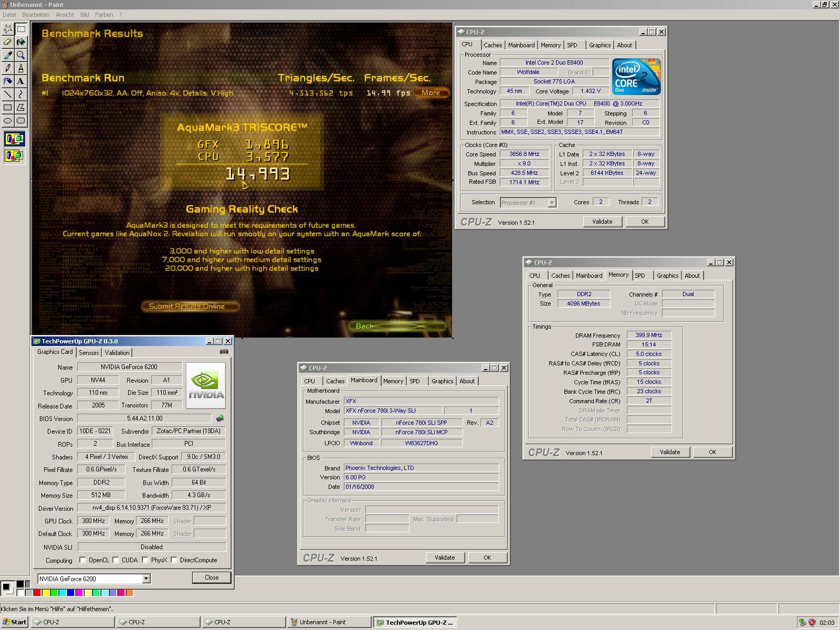Viewport: 840px width, 630px height.
Task: Open the NVIDIA GeForce 6200 card dropdown
Action: coord(146,579)
